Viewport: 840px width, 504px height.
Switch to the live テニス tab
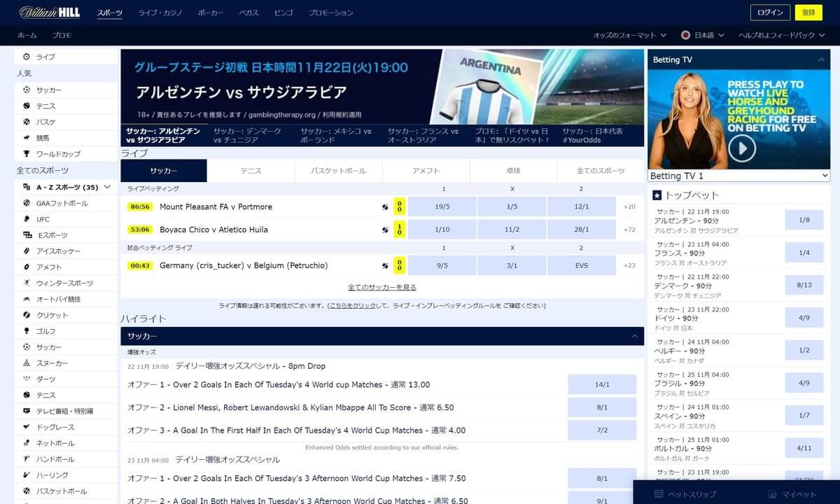click(x=251, y=171)
